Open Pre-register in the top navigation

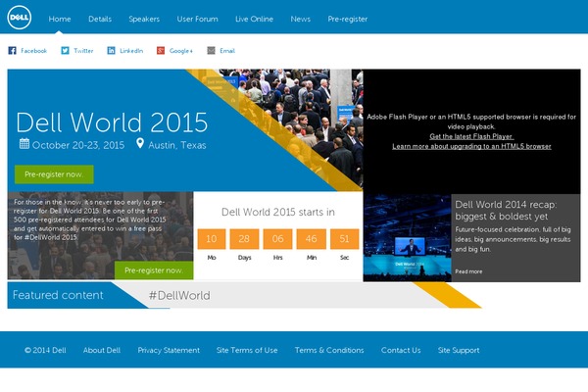click(x=347, y=19)
